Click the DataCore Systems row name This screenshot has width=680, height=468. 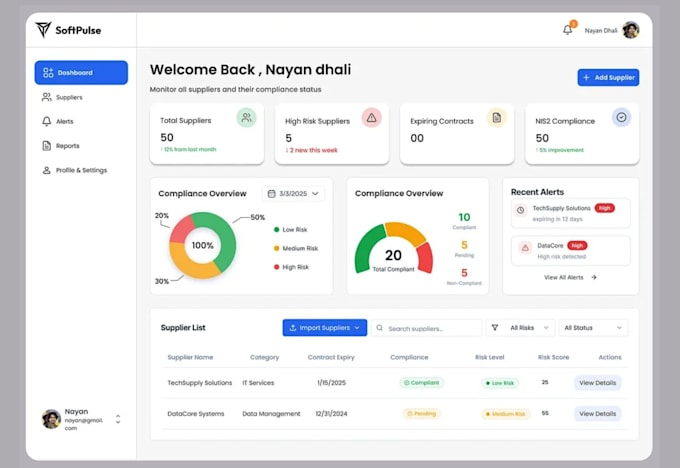[196, 413]
